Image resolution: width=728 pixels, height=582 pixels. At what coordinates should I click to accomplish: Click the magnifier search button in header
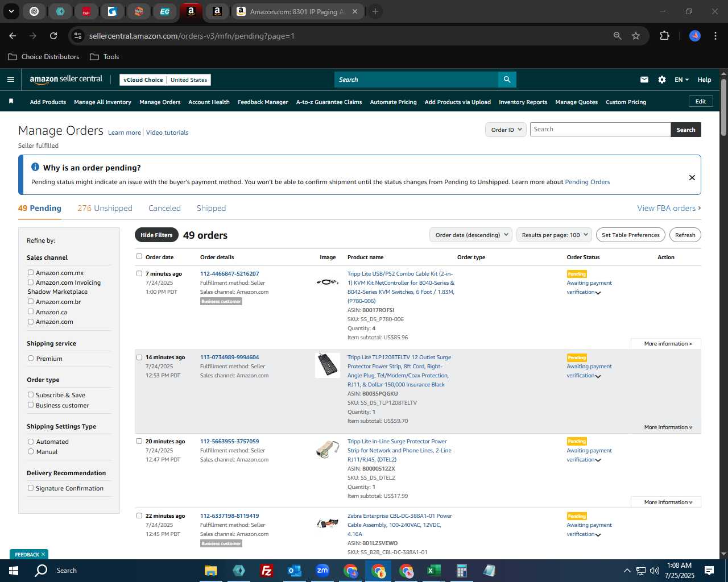coord(507,80)
